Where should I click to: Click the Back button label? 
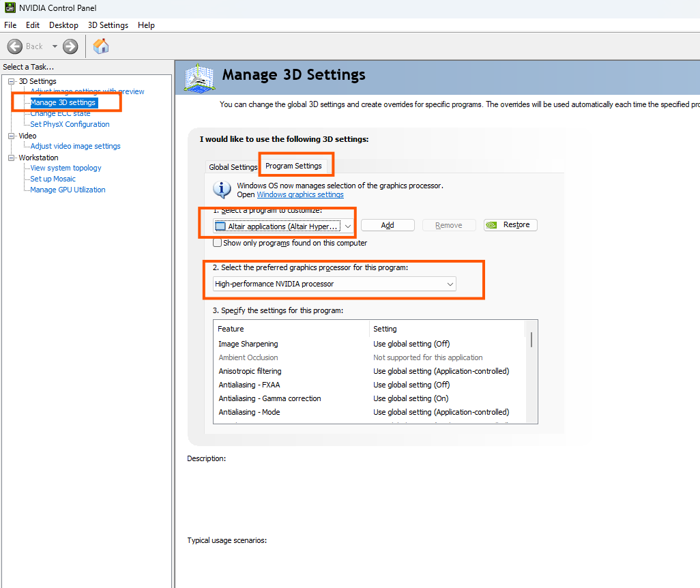pos(34,46)
